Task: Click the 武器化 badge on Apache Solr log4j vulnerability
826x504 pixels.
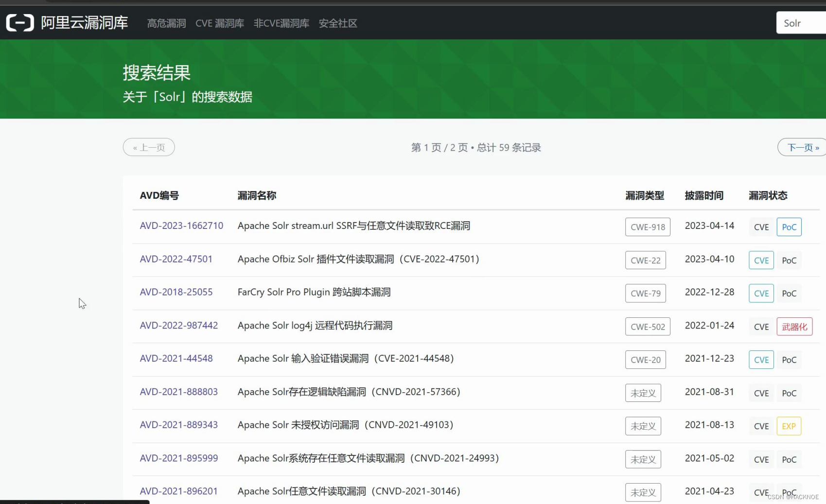Action: (794, 326)
